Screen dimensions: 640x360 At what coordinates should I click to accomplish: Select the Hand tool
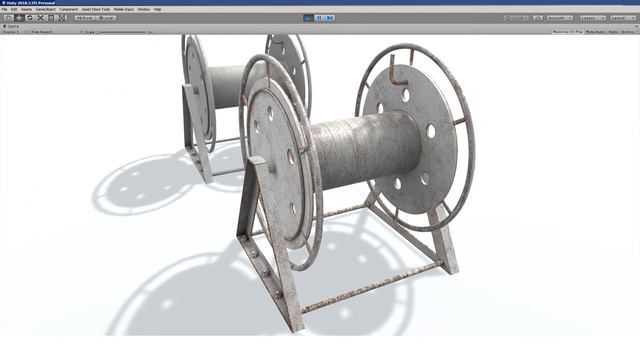tap(9, 18)
